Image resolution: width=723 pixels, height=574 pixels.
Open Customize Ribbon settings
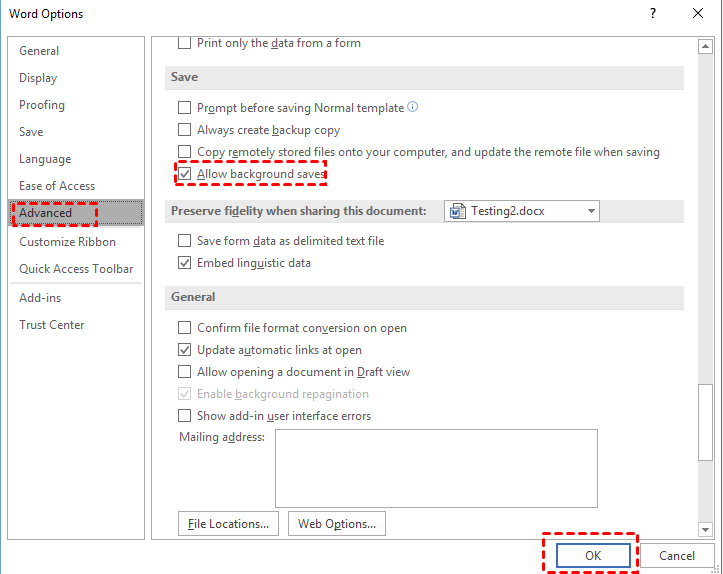pyautogui.click(x=76, y=242)
